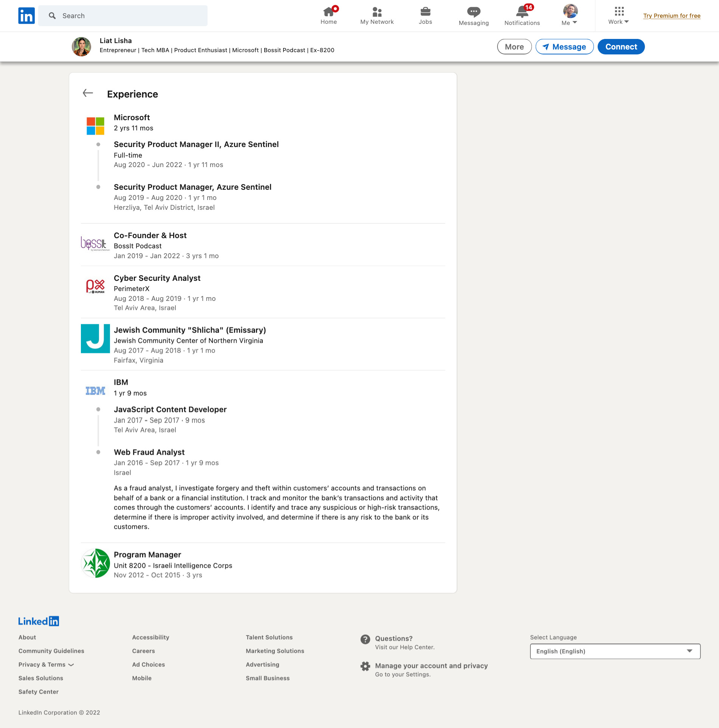Image resolution: width=719 pixels, height=728 pixels.
Task: Click into the Search field
Action: click(129, 16)
